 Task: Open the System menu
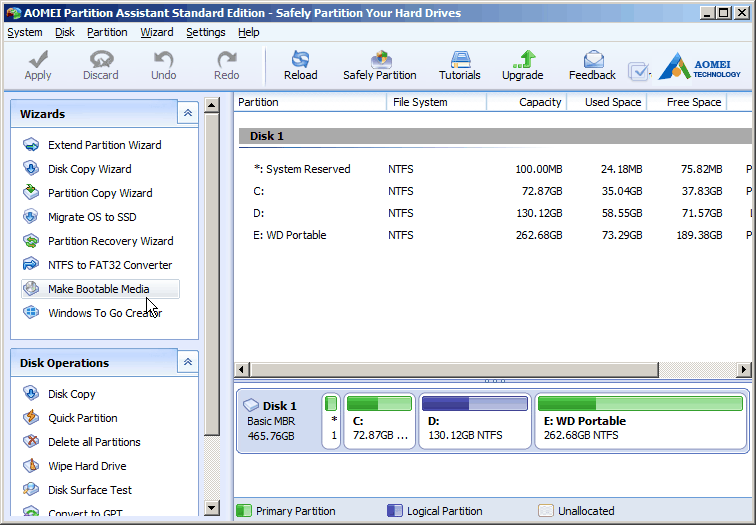[x=25, y=32]
